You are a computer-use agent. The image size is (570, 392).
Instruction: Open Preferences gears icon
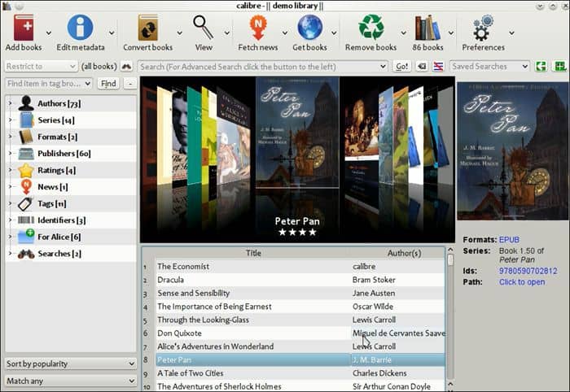click(x=483, y=28)
